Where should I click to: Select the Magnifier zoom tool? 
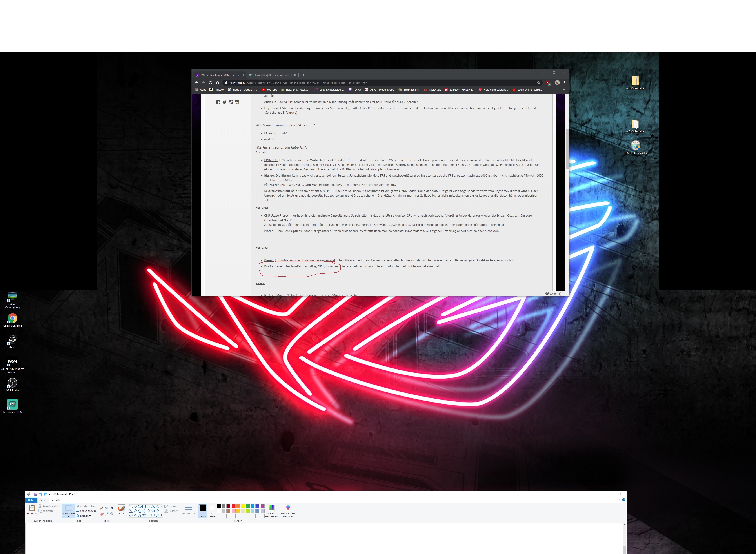click(112, 514)
